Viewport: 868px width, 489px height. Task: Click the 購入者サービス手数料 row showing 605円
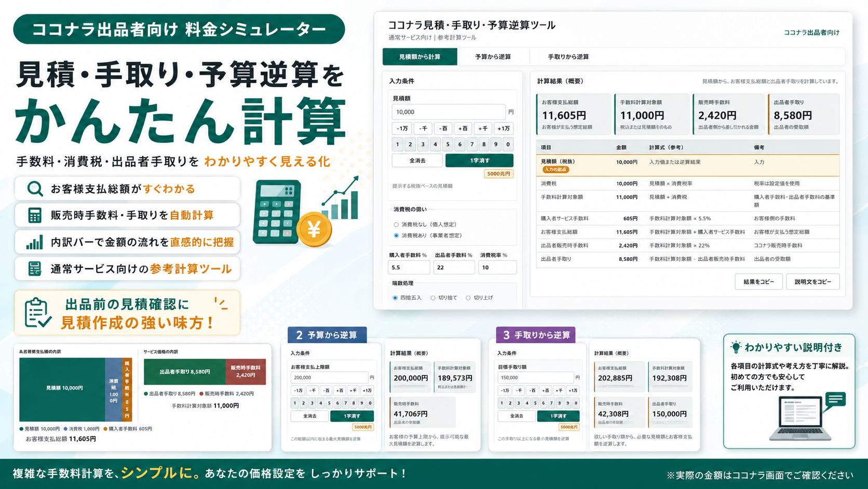(687, 218)
